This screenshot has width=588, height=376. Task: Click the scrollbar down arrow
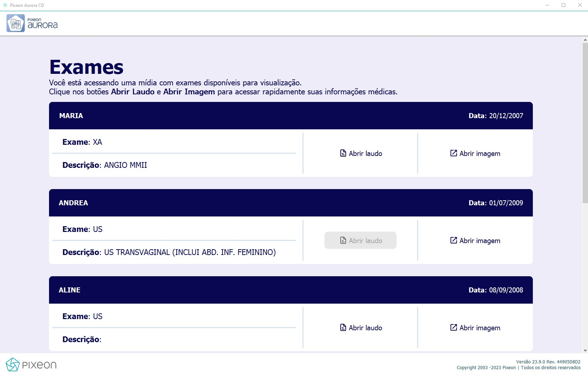tap(585, 350)
